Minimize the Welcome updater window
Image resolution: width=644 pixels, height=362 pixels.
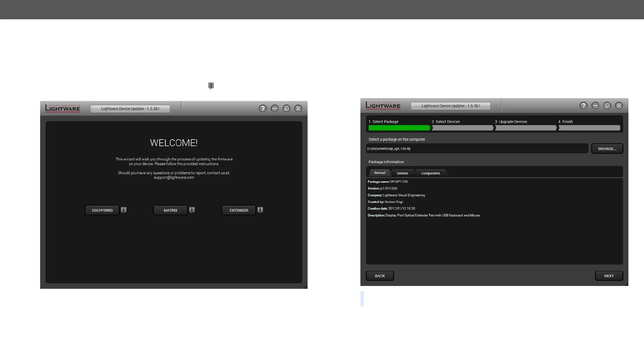pos(275,108)
